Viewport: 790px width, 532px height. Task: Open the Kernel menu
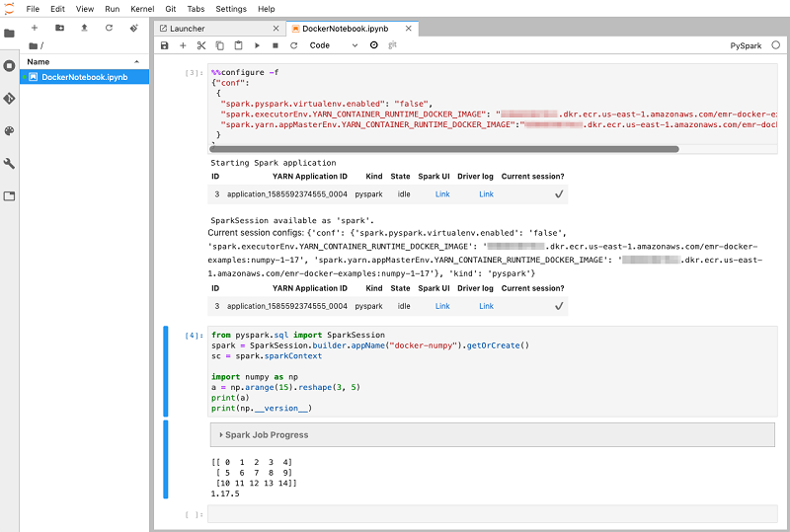pos(142,8)
